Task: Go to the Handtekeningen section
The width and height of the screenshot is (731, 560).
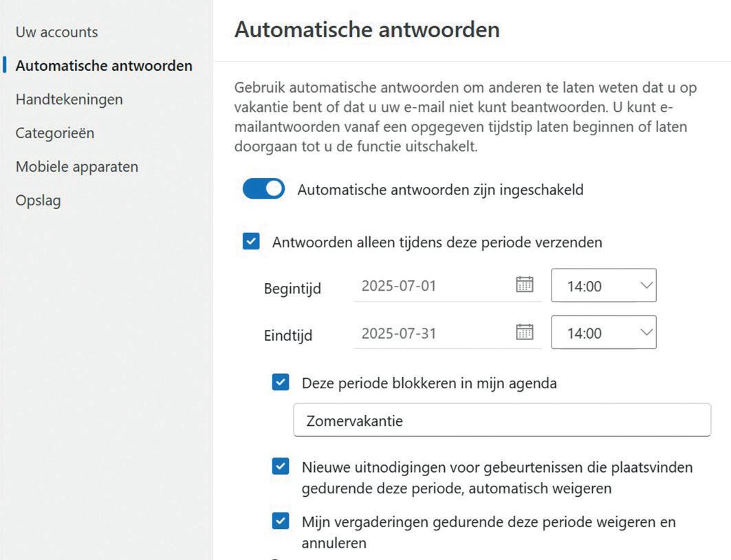Action: tap(69, 99)
